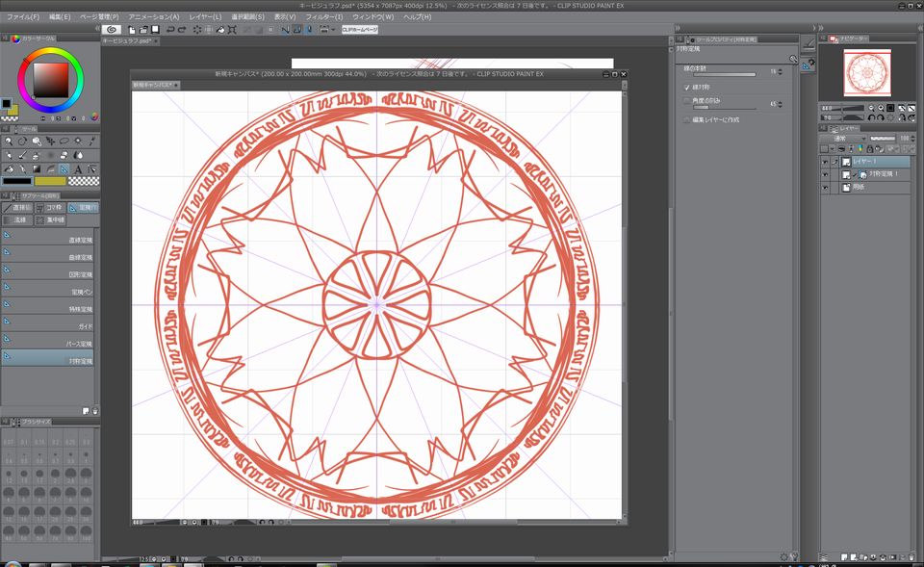Select the Gradient tool

coord(36,169)
